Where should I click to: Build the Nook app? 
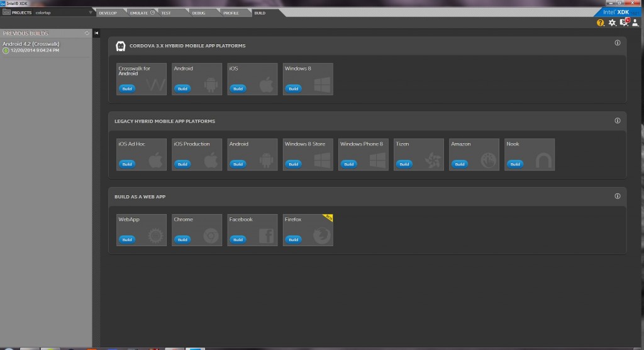pyautogui.click(x=515, y=164)
